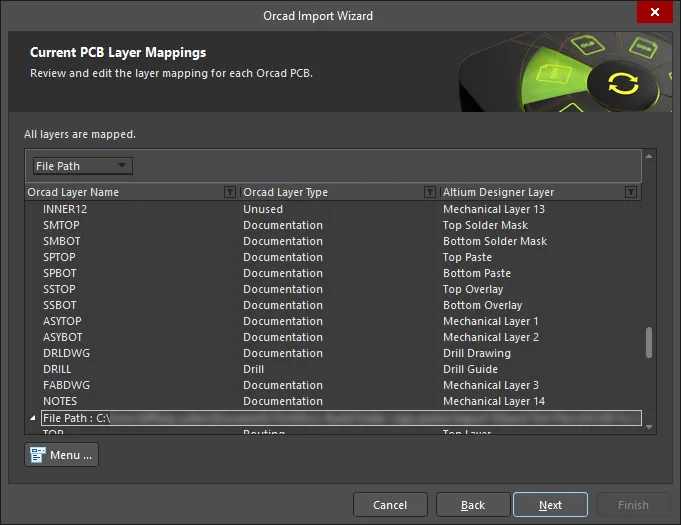Select the SPTOP layer name
Viewport: 681px width, 525px height.
pos(59,257)
